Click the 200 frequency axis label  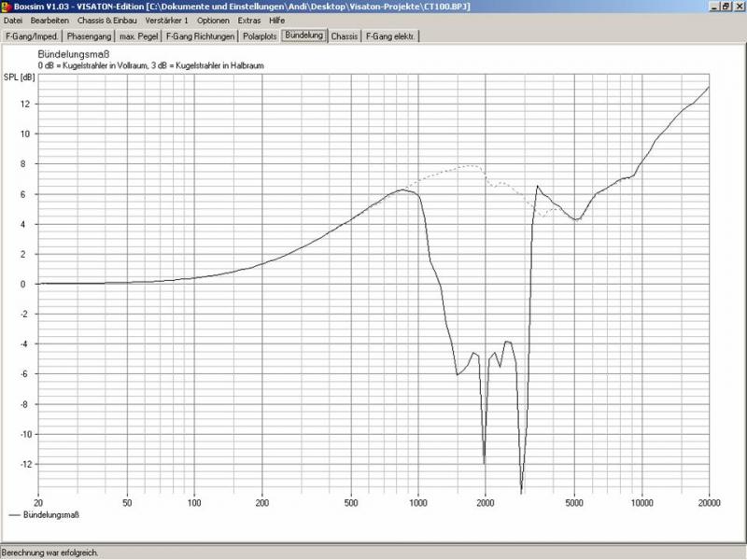(x=262, y=503)
